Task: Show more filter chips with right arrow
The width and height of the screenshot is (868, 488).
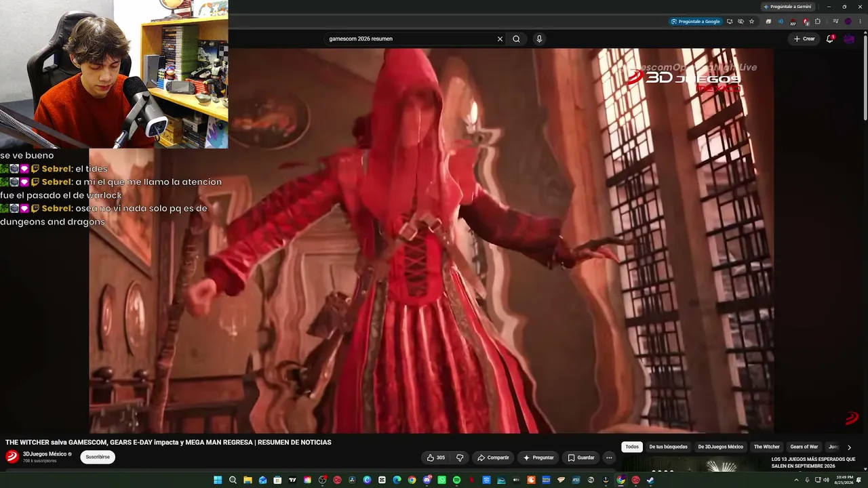Action: tap(849, 447)
